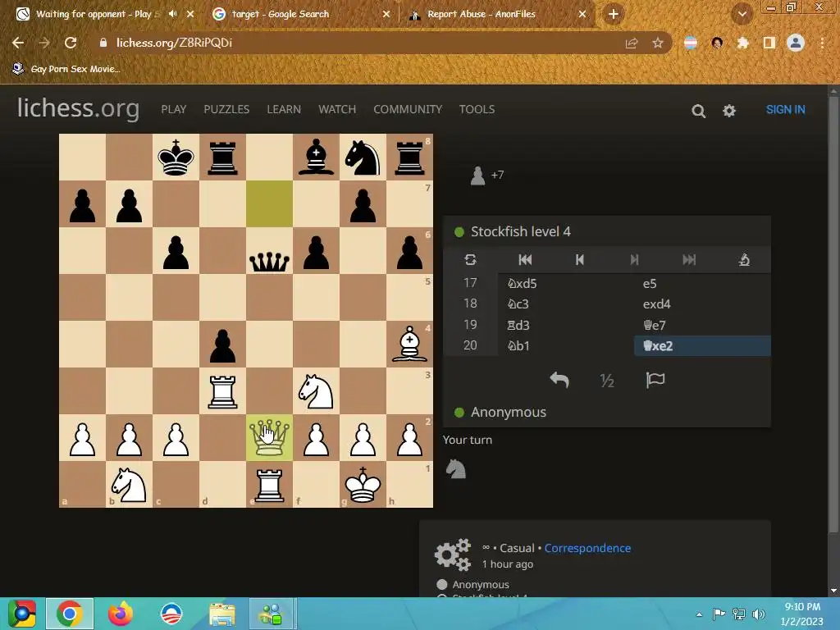Image resolution: width=840 pixels, height=630 pixels.
Task: Open Chrome from the taskbar
Action: point(70,614)
